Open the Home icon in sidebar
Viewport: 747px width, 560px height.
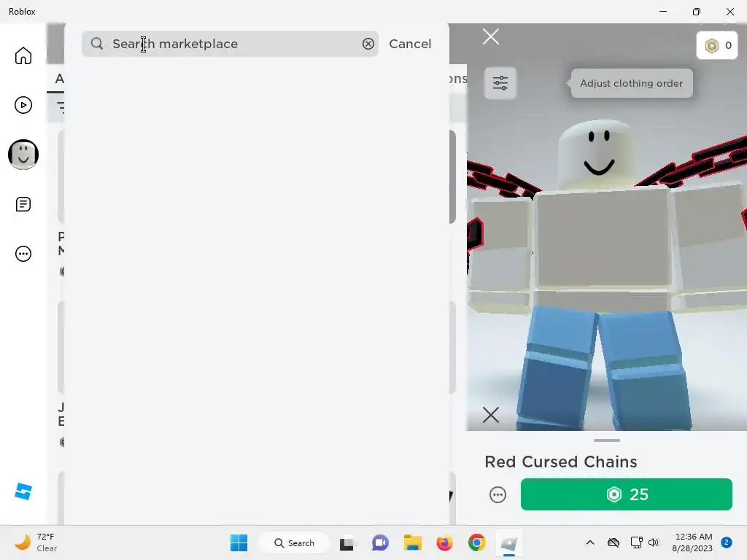(23, 55)
